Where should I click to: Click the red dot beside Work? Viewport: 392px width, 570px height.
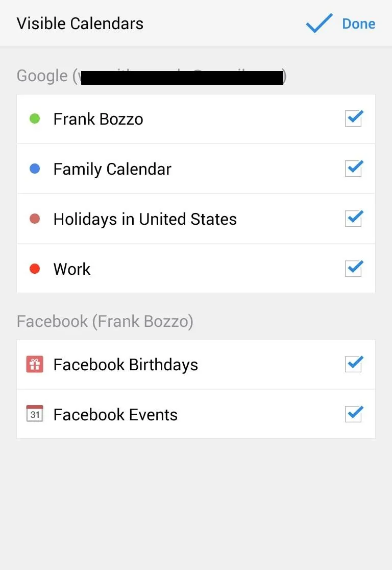tap(35, 269)
